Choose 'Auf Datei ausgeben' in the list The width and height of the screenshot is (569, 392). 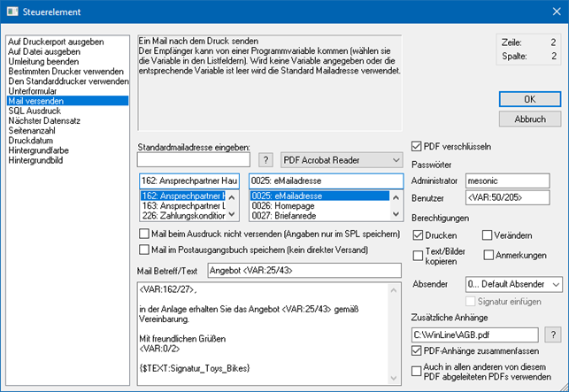point(44,50)
